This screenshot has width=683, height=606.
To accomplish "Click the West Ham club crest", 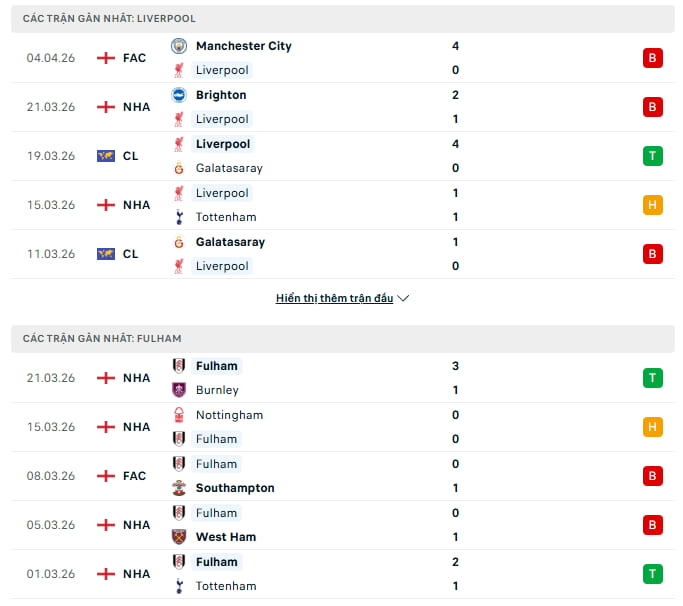I will pos(179,537).
